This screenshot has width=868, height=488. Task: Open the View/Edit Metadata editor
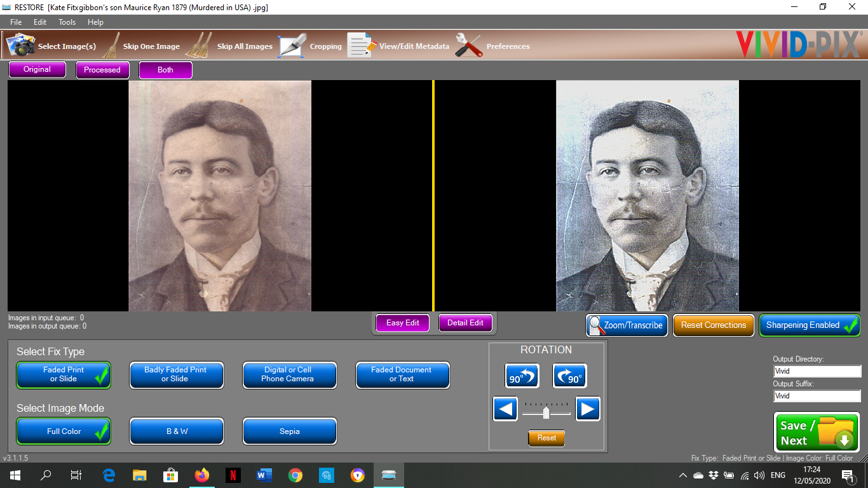pyautogui.click(x=361, y=46)
